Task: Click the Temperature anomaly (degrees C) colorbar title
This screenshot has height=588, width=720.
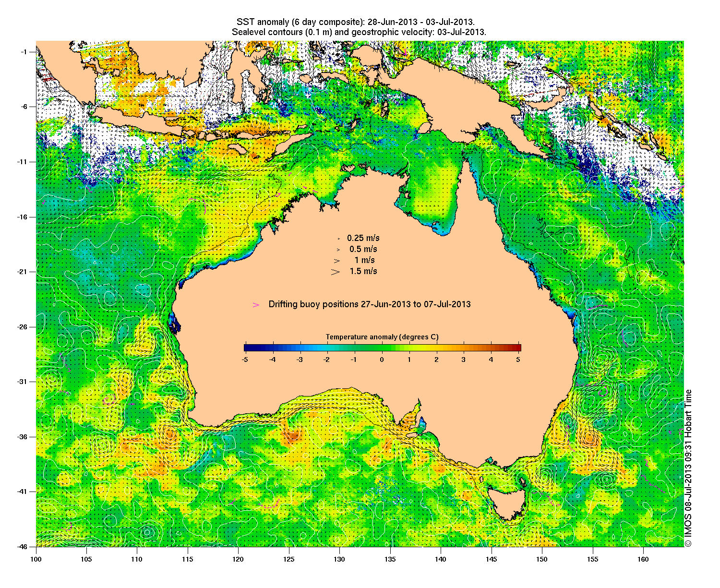Action: pos(382,337)
